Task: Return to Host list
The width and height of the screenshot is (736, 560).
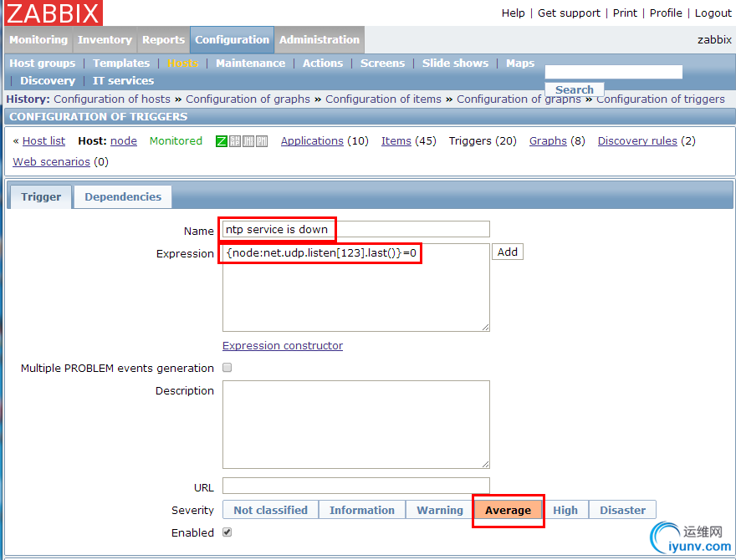Action: tap(43, 141)
